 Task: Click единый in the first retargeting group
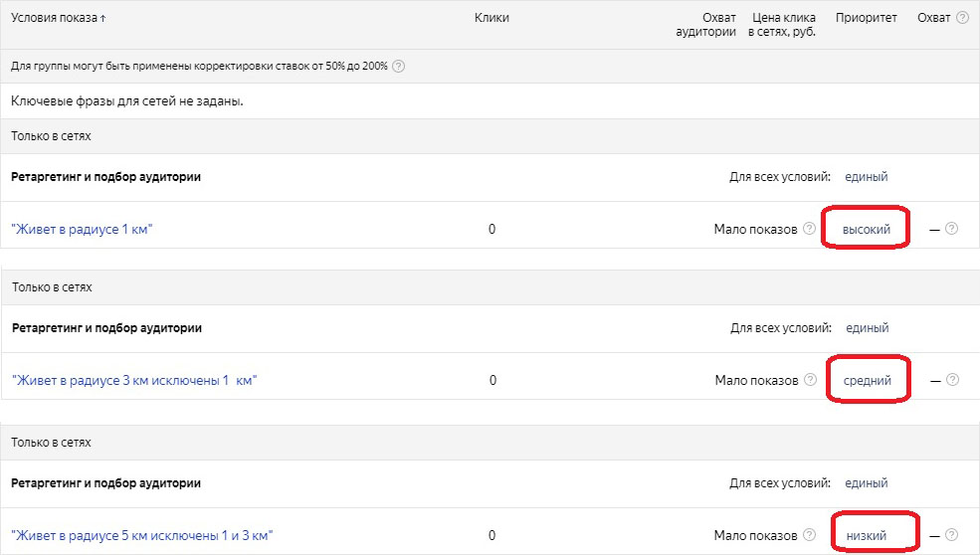(866, 177)
